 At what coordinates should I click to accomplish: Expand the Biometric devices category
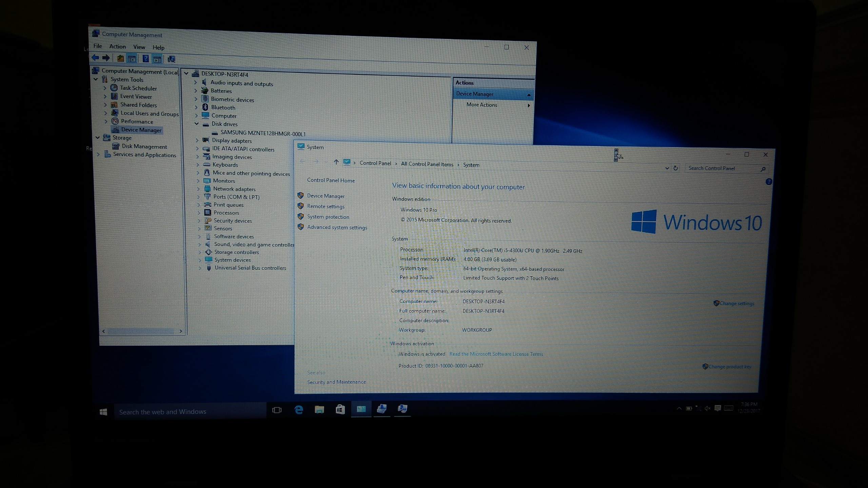[x=196, y=99]
